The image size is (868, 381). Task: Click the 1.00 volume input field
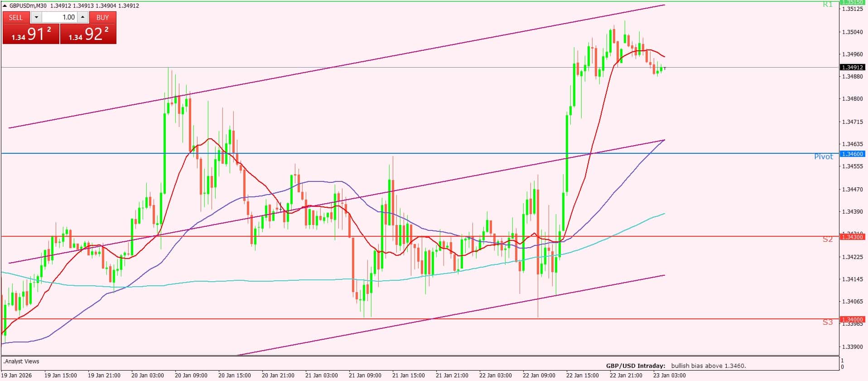point(60,17)
